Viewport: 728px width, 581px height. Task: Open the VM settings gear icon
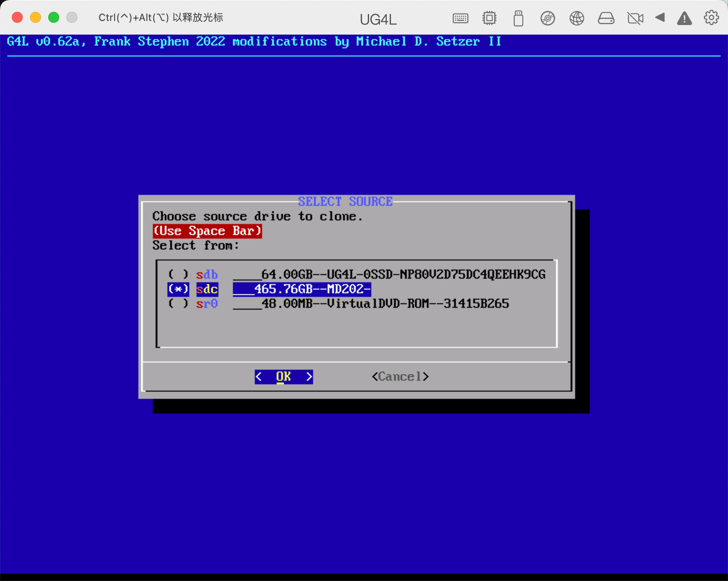[x=710, y=17]
